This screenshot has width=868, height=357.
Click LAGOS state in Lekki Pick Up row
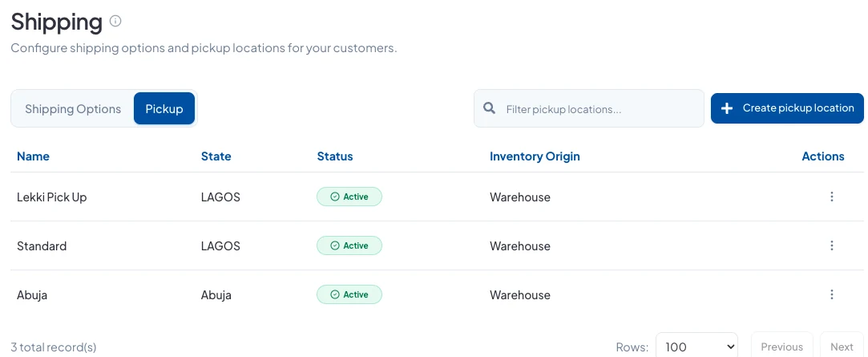coord(220,197)
